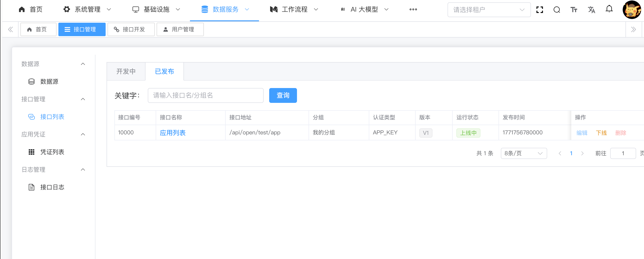
Task: Focus the 关键字 keyword input field
Action: coord(205,95)
